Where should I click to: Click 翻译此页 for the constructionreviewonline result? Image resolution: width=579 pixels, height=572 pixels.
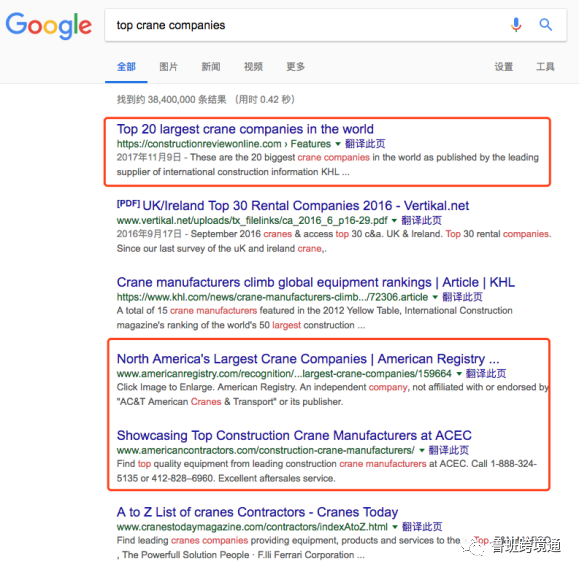pos(365,144)
